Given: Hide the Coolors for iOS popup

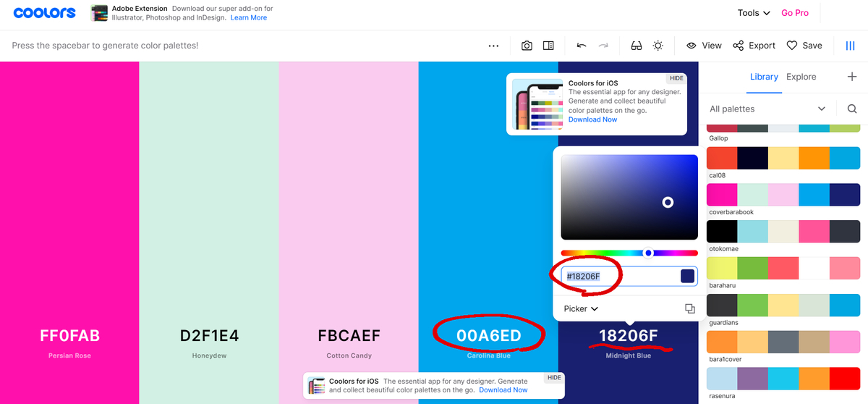Looking at the screenshot, I should 676,78.
